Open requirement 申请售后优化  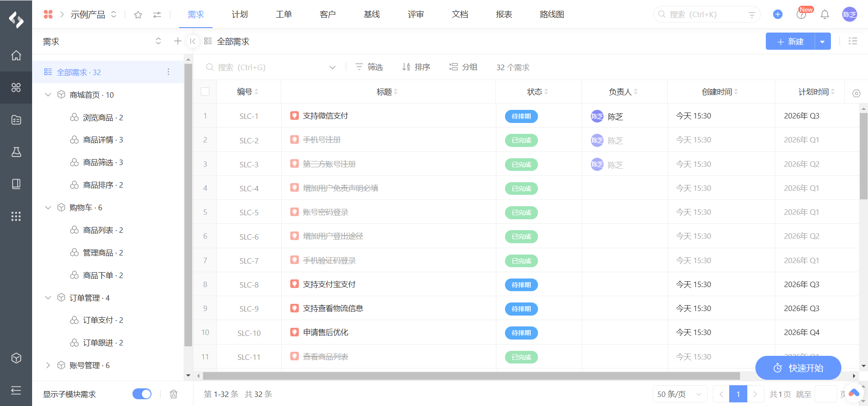325,332
